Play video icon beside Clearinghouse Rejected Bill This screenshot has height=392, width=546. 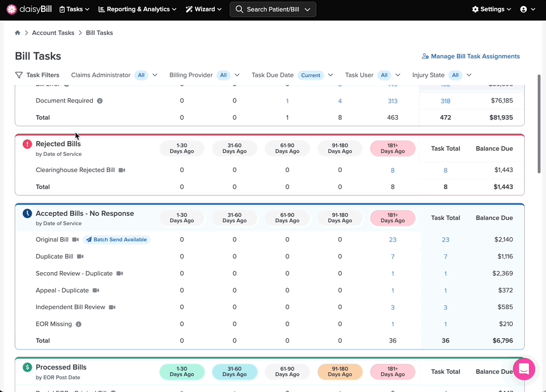coord(122,170)
